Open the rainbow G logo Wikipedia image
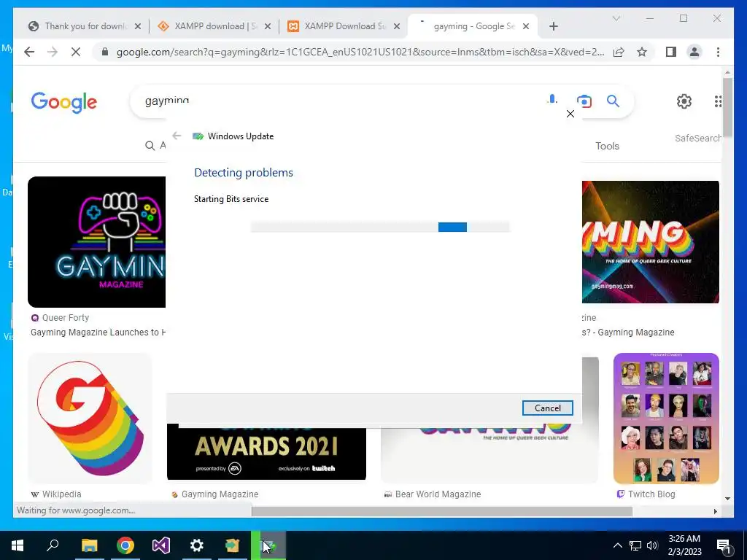The width and height of the screenshot is (747, 560). click(90, 418)
